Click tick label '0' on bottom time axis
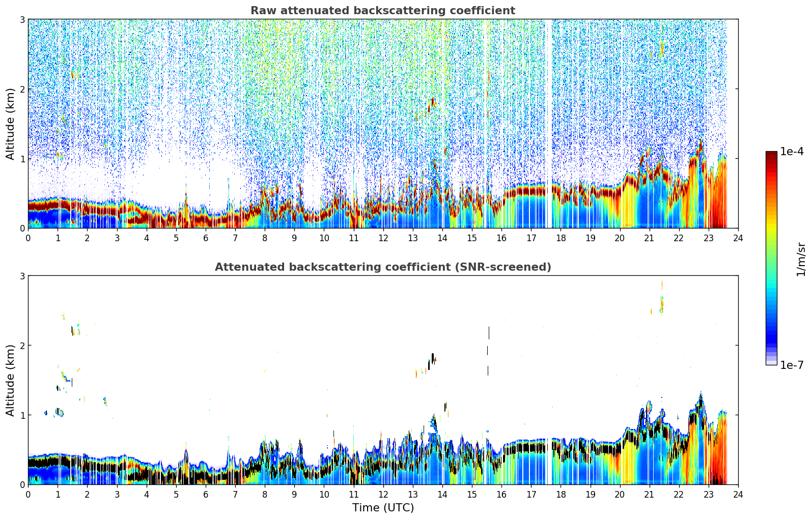Viewport: 812px width, 519px height. (x=28, y=494)
